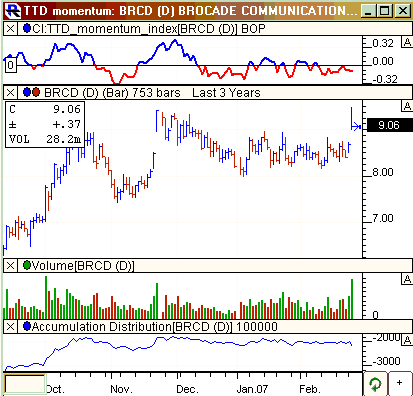Close the Accumulation Distribution pane

coord(10,327)
